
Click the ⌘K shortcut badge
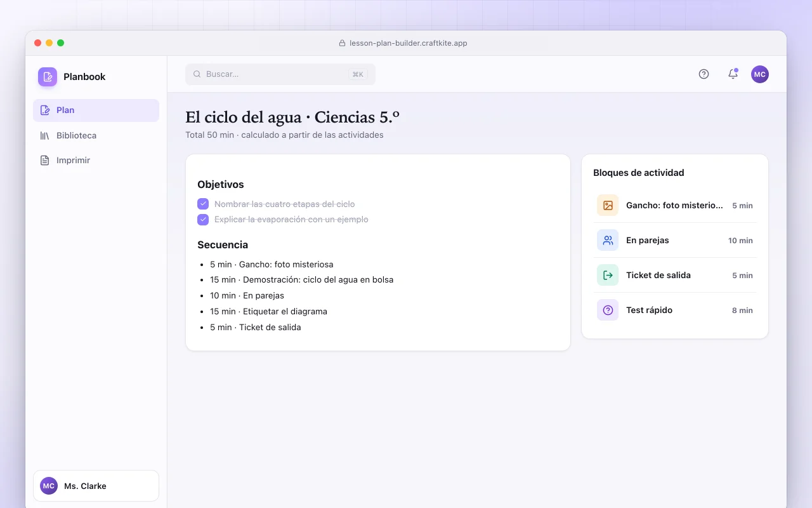coord(358,74)
